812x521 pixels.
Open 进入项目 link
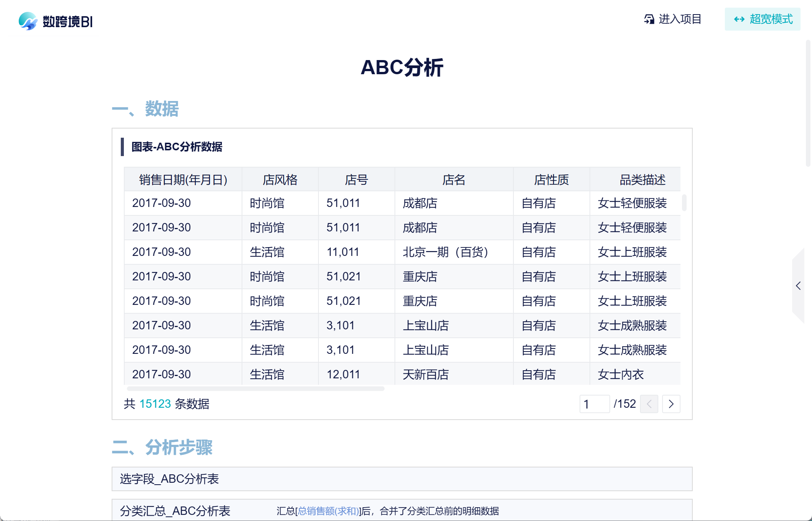pos(680,19)
